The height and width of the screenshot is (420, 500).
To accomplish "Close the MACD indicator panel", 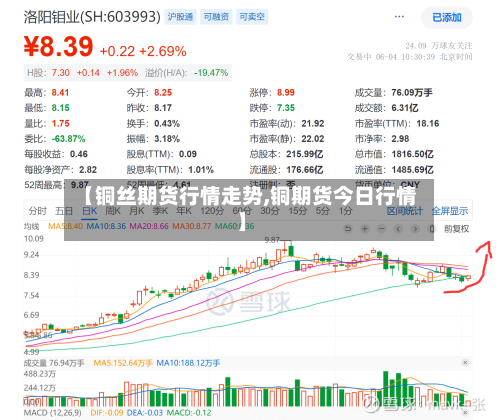I will coord(465,413).
